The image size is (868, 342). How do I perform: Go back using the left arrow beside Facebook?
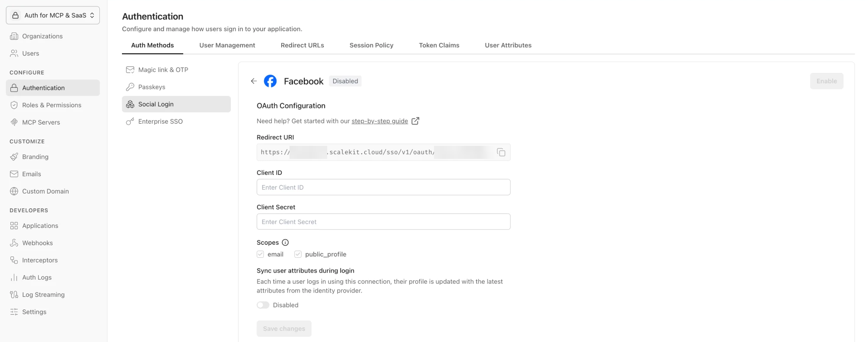pos(254,81)
